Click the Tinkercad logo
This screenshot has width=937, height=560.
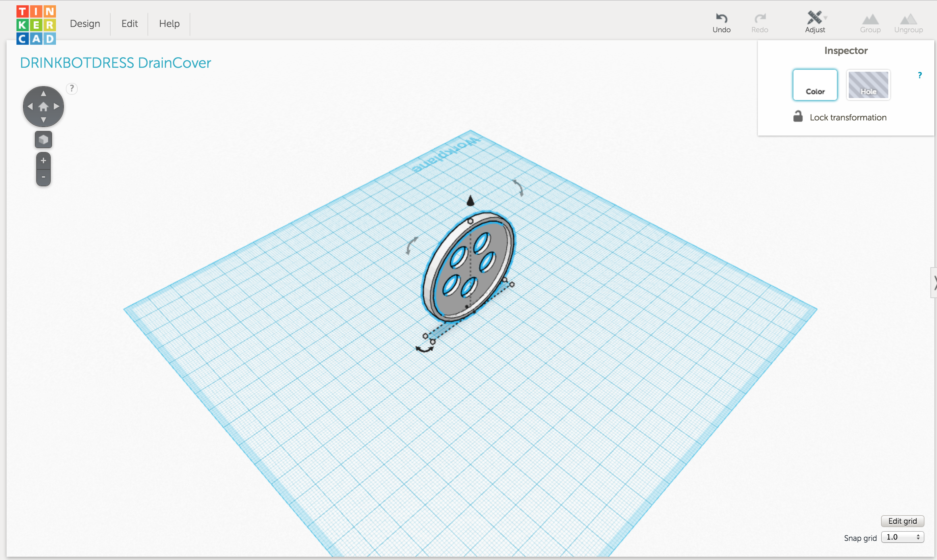[36, 25]
